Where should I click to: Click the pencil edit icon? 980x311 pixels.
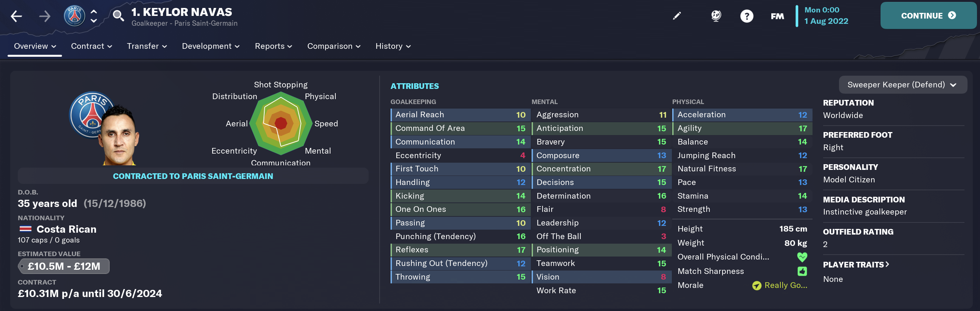coord(677,16)
